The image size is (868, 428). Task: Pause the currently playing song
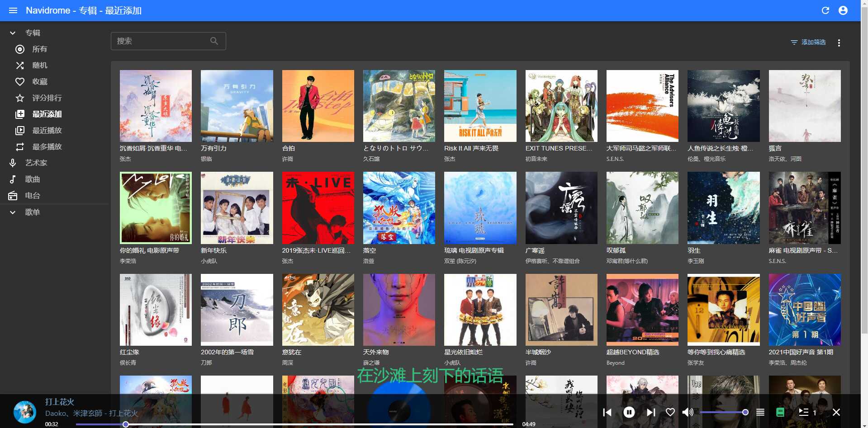(629, 412)
